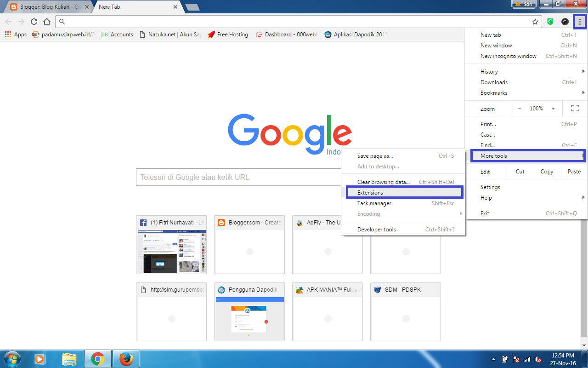Select Save page as... in submenu
Image resolution: width=588 pixels, height=368 pixels.
click(403, 156)
